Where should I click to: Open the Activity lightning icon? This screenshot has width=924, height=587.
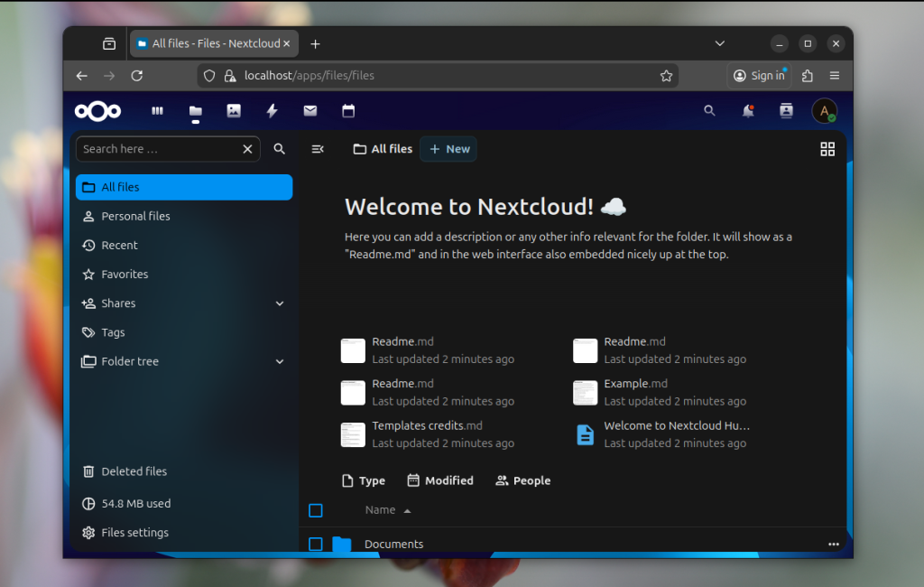pyautogui.click(x=272, y=111)
